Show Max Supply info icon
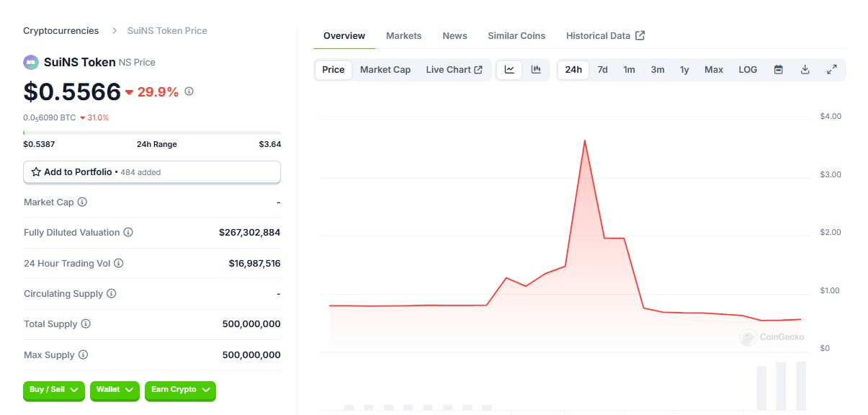 coord(83,355)
